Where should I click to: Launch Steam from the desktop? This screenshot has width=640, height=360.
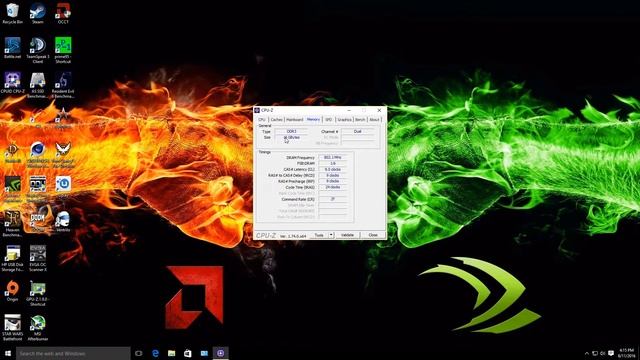coord(38,13)
